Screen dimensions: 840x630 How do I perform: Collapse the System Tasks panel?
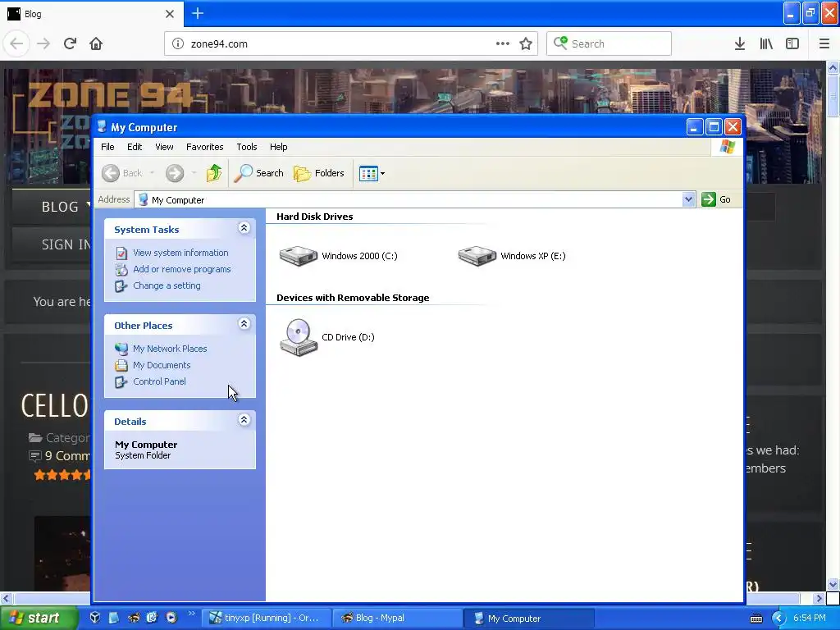pyautogui.click(x=244, y=228)
